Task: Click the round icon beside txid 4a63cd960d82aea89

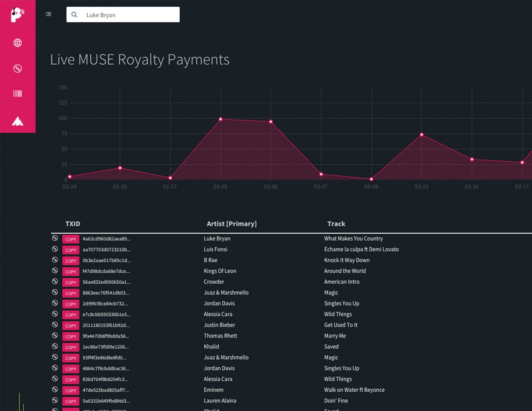Action: (x=55, y=238)
